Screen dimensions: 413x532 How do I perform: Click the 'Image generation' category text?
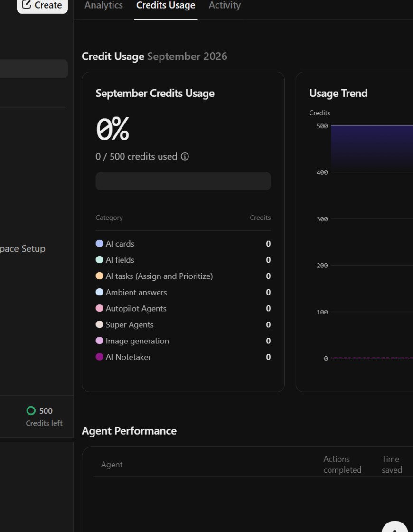point(137,341)
